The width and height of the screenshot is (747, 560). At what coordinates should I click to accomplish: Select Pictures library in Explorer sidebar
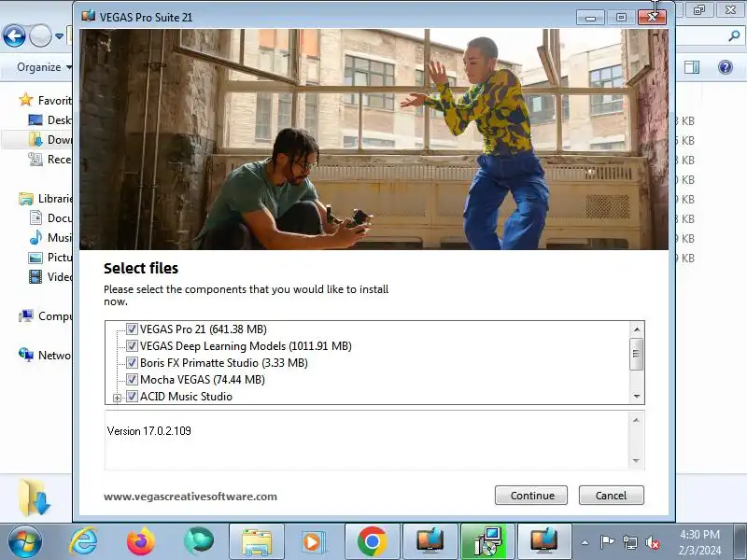click(x=49, y=258)
